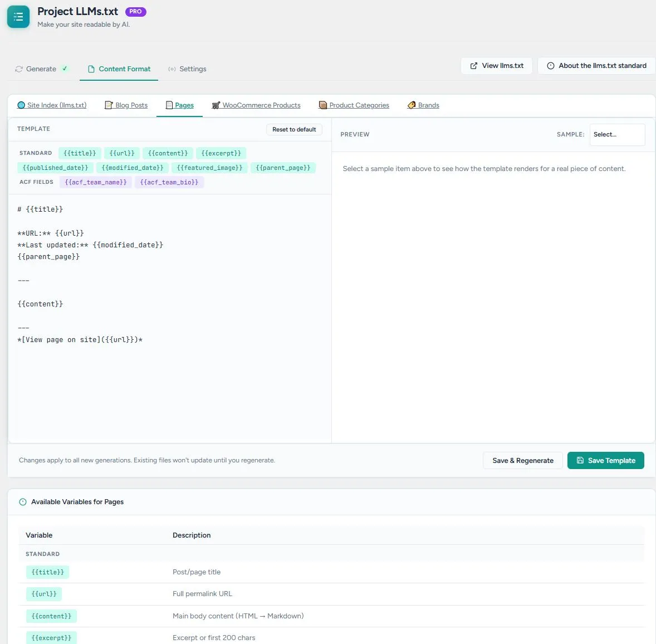Click the 'Post/page title' description text
Image resolution: width=656 pixels, height=644 pixels.
coord(197,572)
